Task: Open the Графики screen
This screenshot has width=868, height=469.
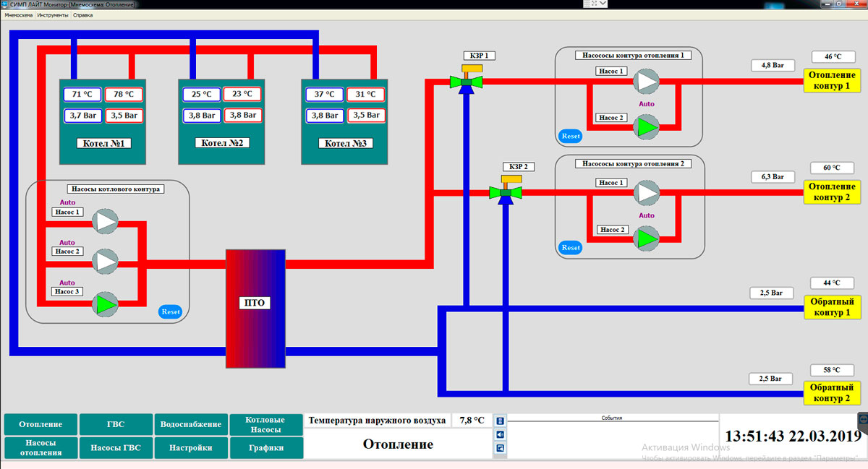Action: tap(265, 448)
